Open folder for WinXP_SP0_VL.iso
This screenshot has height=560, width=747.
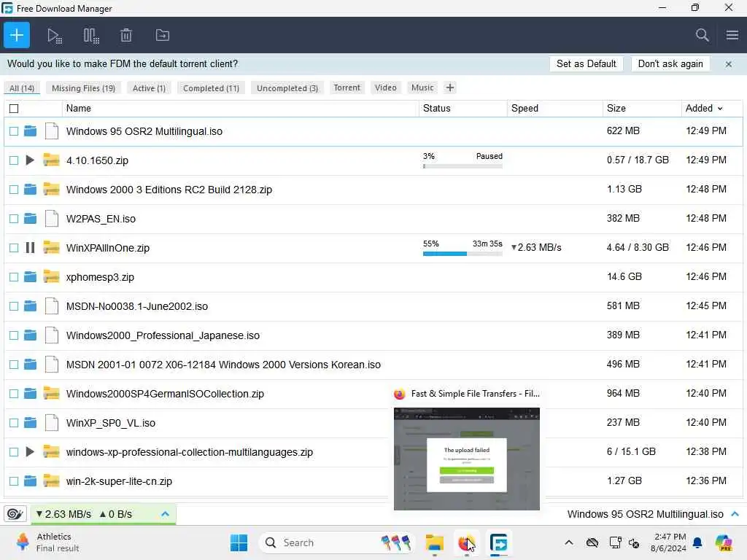pos(30,423)
